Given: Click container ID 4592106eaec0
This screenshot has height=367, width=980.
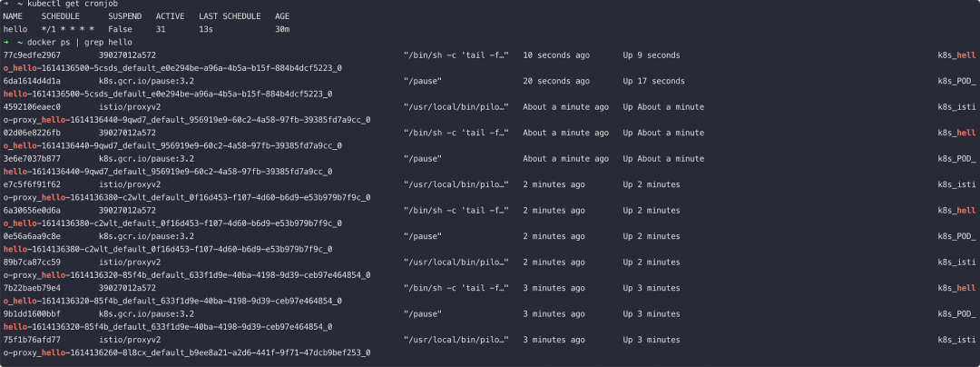Looking at the screenshot, I should (32, 107).
